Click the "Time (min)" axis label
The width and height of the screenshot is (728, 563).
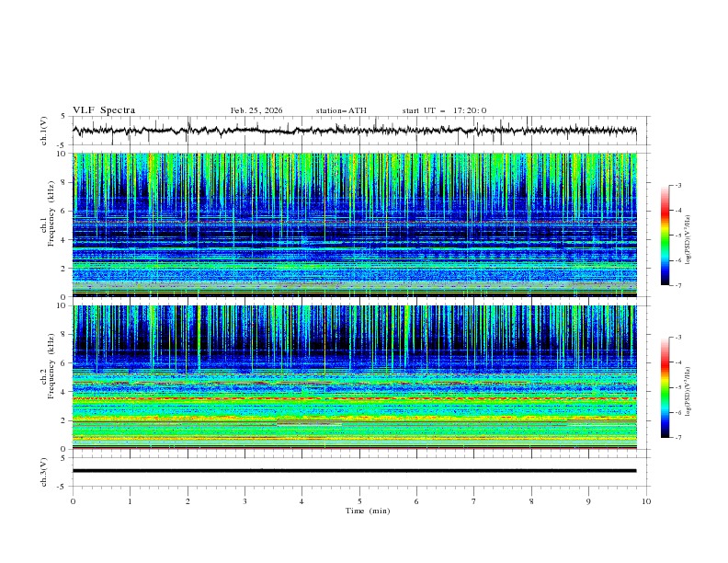pos(368,511)
